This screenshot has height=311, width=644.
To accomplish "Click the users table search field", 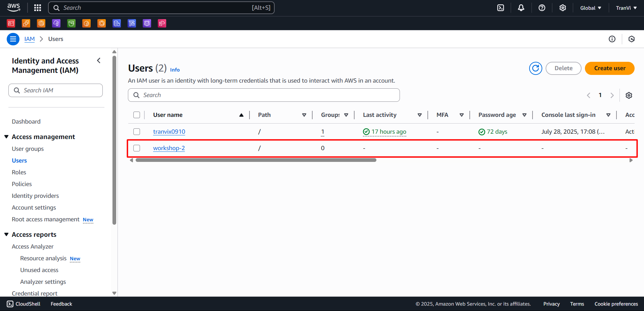I will coord(264,95).
